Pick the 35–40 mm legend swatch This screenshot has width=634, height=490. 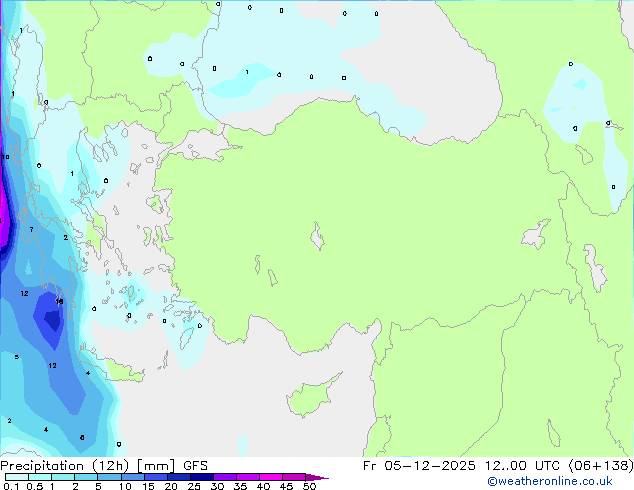pos(247,477)
